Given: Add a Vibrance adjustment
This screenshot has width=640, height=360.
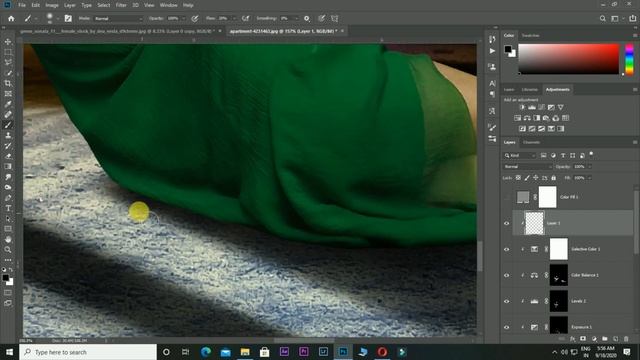Looking at the screenshot, I should [x=561, y=107].
